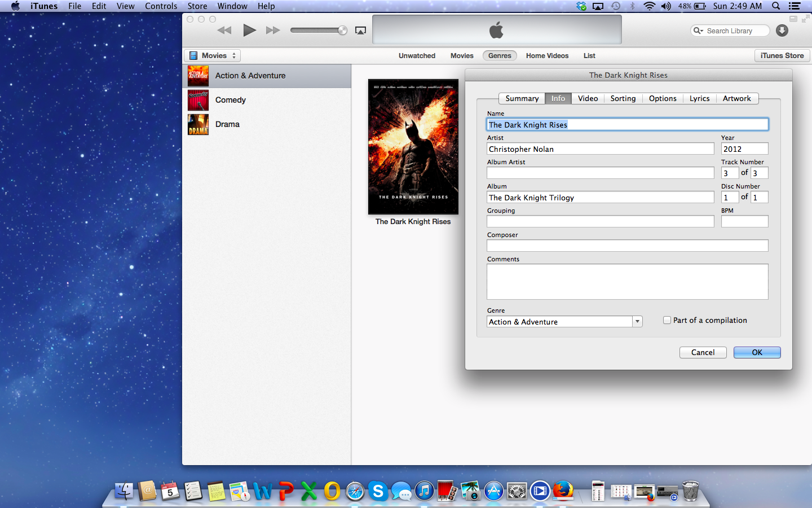Click the Composer input field
The height and width of the screenshot is (508, 812).
tap(628, 246)
